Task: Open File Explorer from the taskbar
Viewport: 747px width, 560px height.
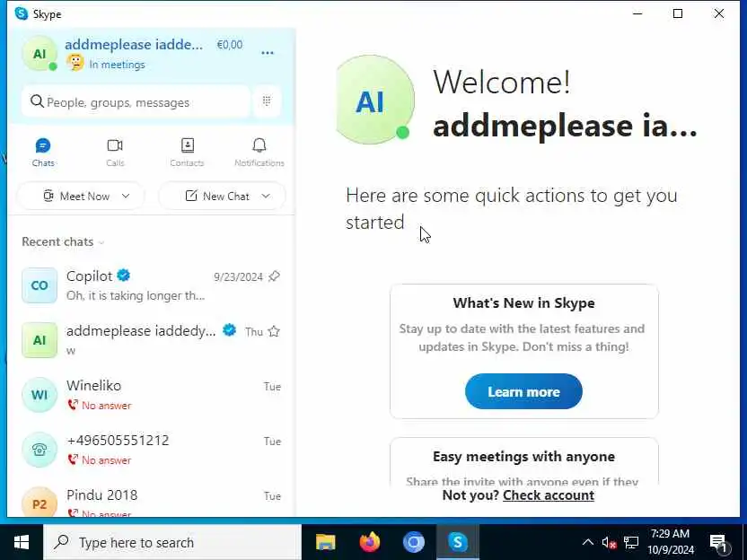Action: click(x=326, y=542)
